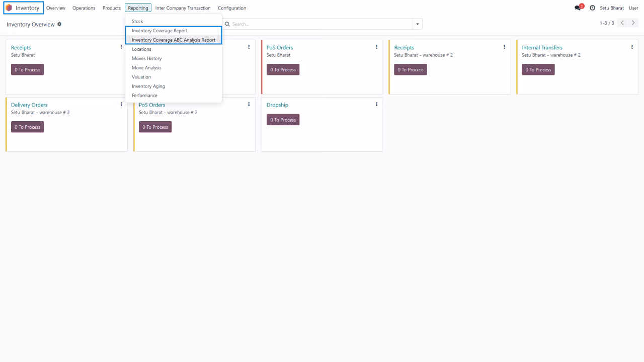
Task: Open the Configuration menu
Action: [x=232, y=8]
